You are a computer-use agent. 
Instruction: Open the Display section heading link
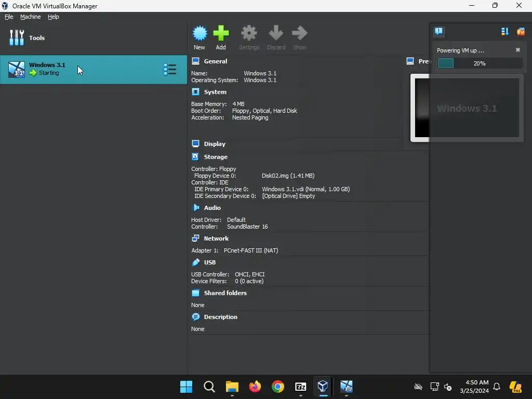[x=215, y=144]
